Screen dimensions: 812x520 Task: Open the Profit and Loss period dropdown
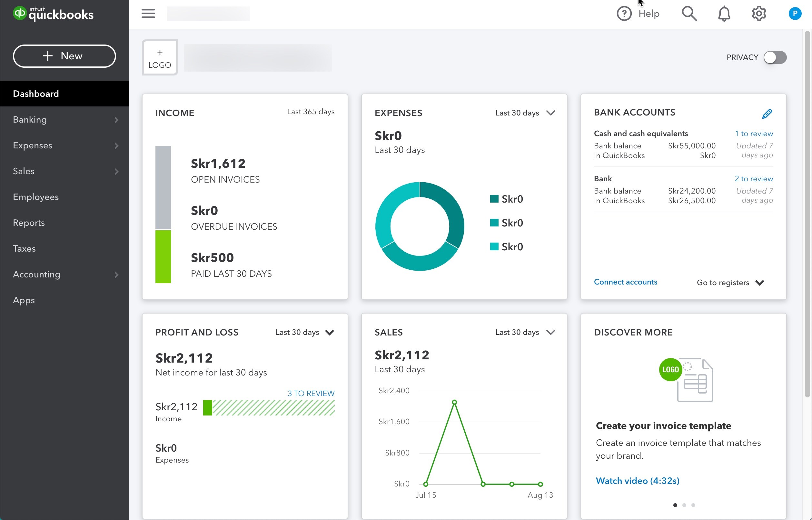(x=305, y=332)
